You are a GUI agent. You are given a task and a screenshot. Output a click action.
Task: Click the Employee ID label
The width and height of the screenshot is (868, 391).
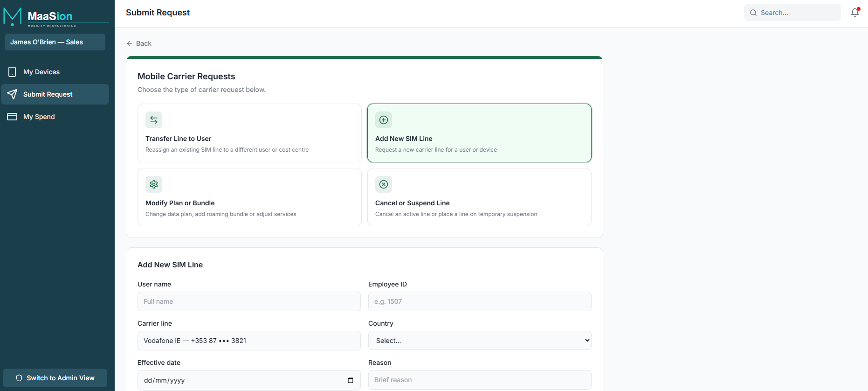point(387,284)
